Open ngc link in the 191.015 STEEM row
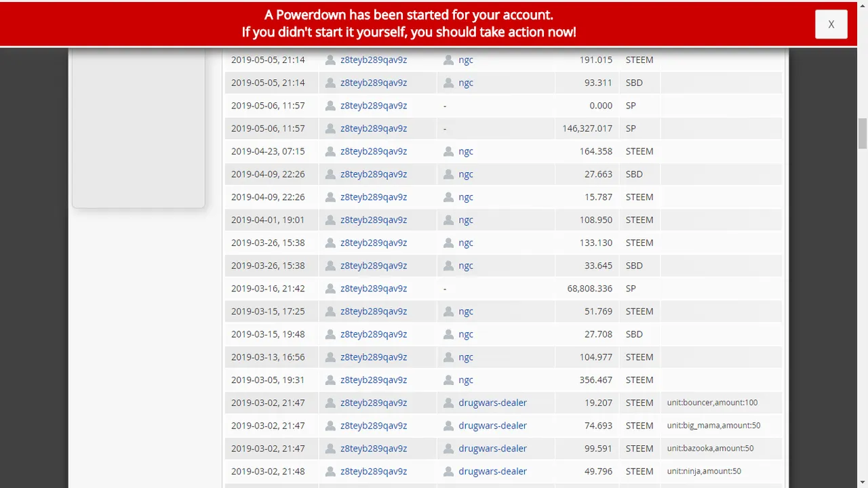Screen dimensions: 868x488 click(x=466, y=60)
